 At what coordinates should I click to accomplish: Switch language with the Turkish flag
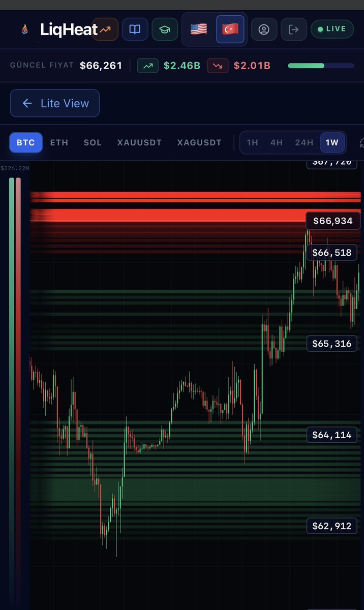point(229,29)
